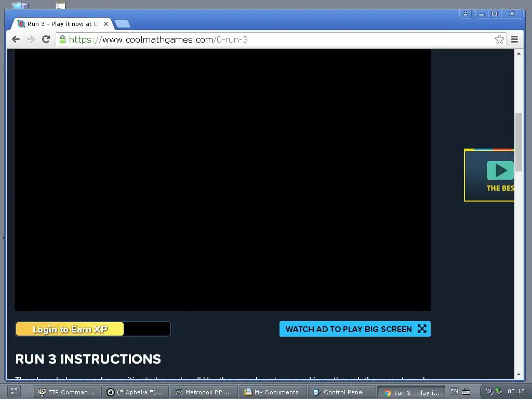Bookmark this page with the star icon
Screen dimensions: 532x399
click(x=499, y=39)
